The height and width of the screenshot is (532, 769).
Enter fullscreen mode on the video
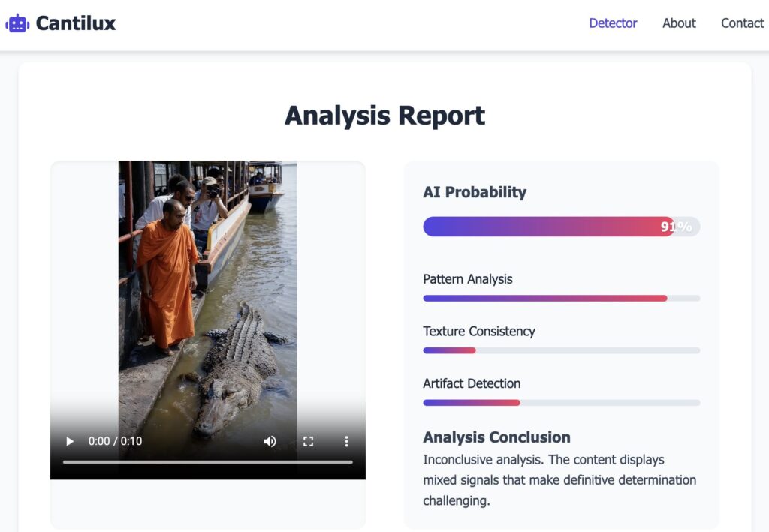(308, 441)
